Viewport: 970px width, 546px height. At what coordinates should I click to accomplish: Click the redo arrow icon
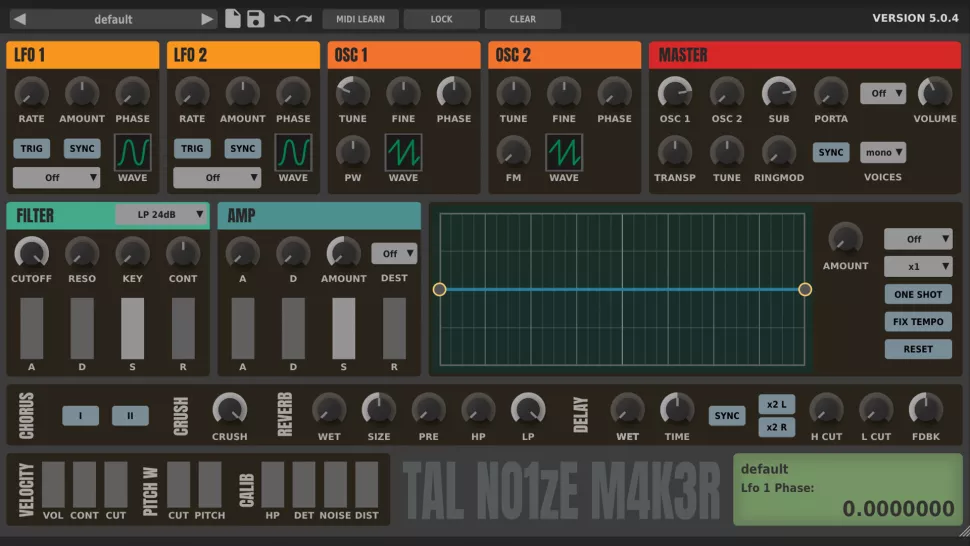click(304, 19)
